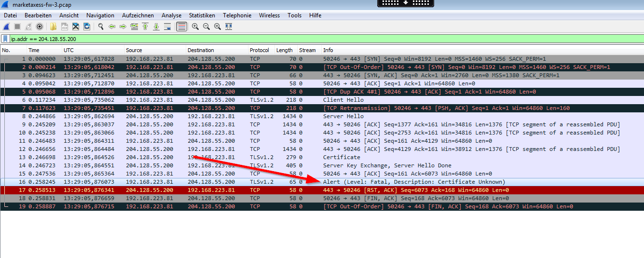Jump to last packet icon
The width and height of the screenshot is (644, 258).
tap(156, 27)
